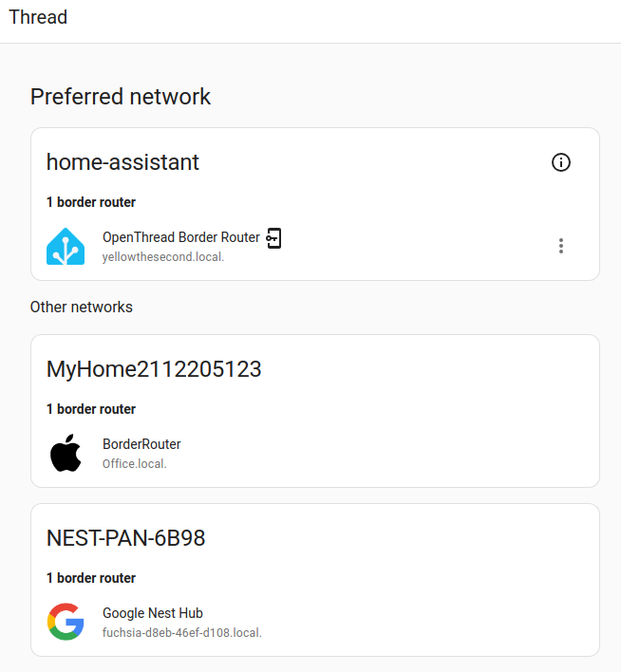Click the home-assistant network title
Viewport: 621px width, 672px height.
coord(122,162)
